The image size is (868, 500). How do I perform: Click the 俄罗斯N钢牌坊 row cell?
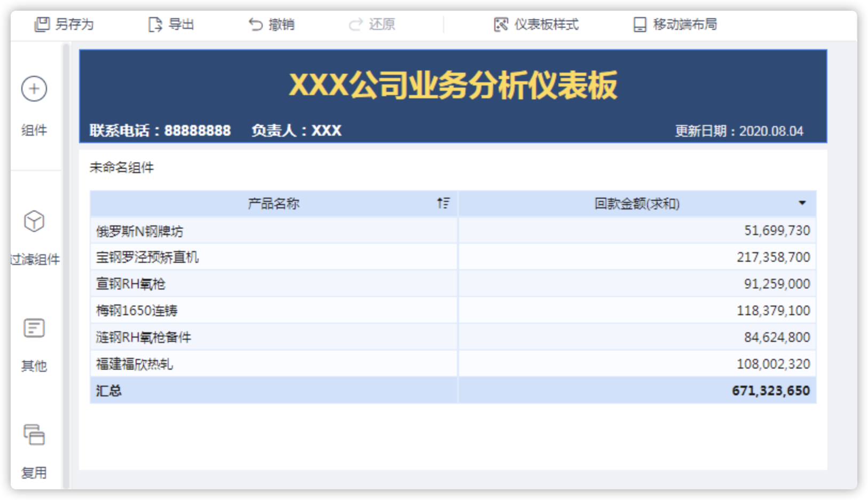[x=140, y=231]
